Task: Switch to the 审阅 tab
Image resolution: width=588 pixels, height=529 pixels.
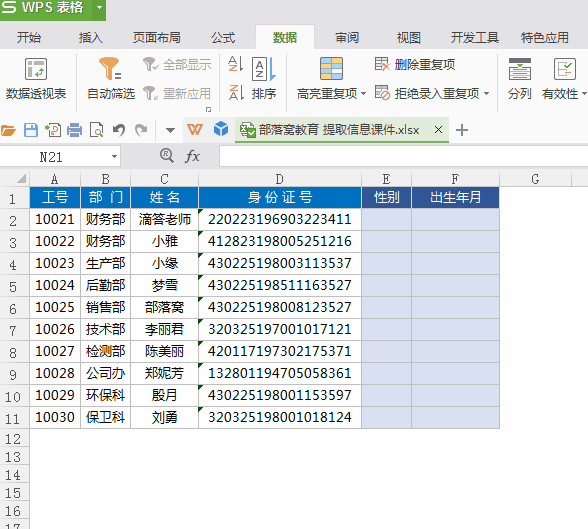Action: (347, 37)
